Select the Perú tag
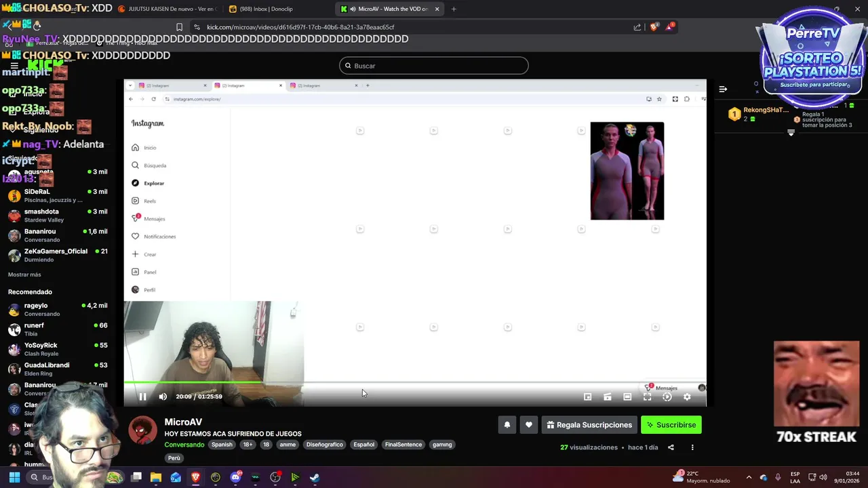The width and height of the screenshot is (868, 488). pyautogui.click(x=174, y=458)
